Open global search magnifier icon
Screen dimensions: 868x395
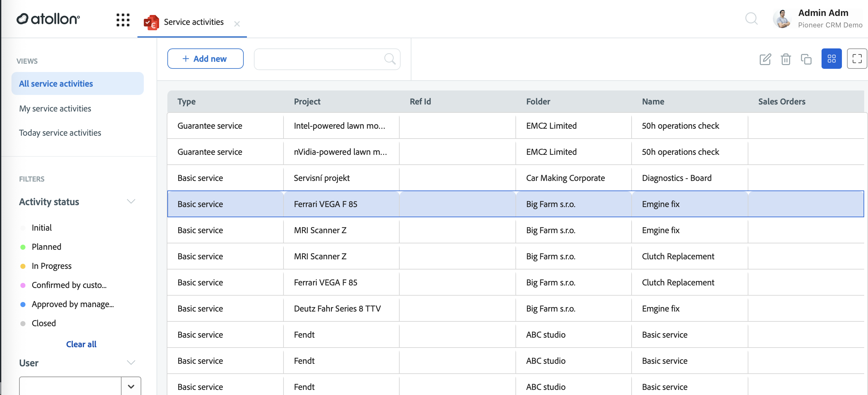(x=751, y=18)
